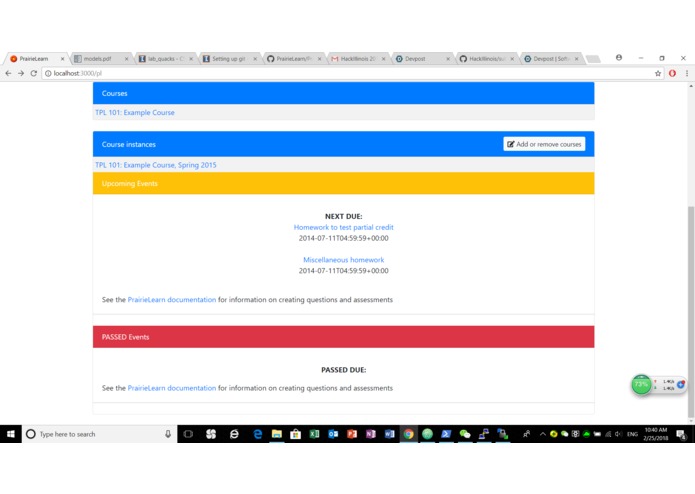Open PrairieLearn documentation link under Upcoming Events
The width and height of the screenshot is (695, 494).
pos(172,300)
